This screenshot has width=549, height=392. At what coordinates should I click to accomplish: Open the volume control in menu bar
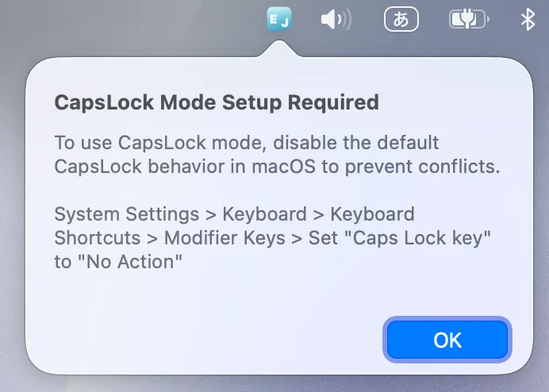click(336, 19)
